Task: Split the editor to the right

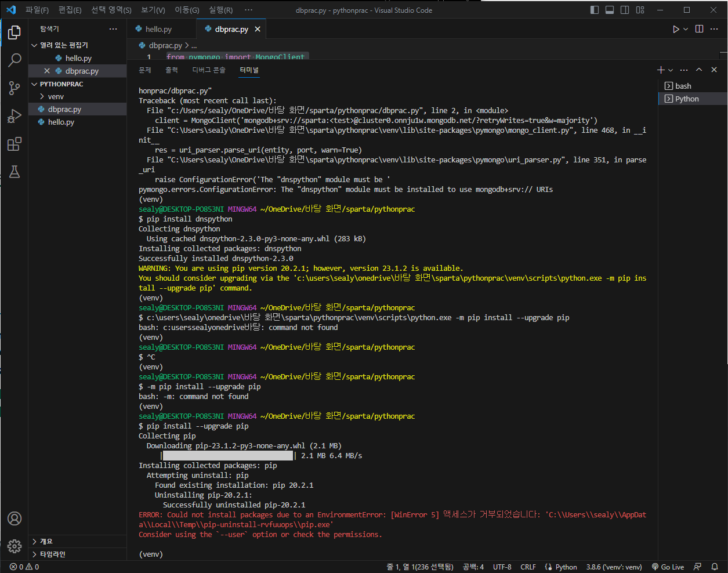Action: click(x=700, y=29)
